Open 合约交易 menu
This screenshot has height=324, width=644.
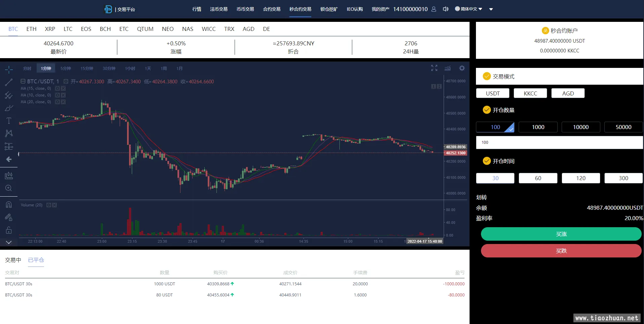(x=272, y=9)
